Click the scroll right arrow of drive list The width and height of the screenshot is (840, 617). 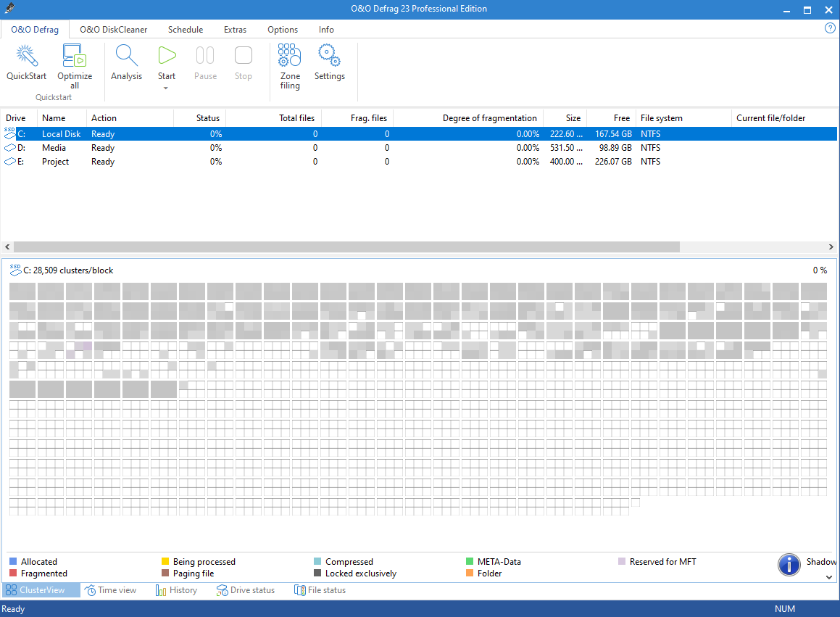831,247
